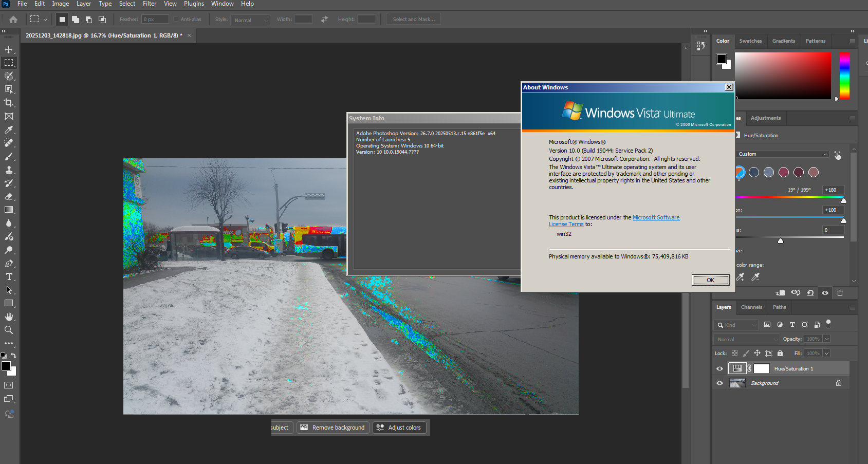Click the Remove background button
Screen dimensions: 868x464
333,428
